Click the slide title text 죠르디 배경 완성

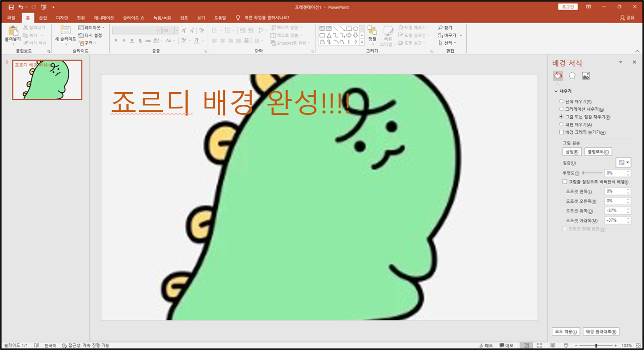(x=230, y=102)
